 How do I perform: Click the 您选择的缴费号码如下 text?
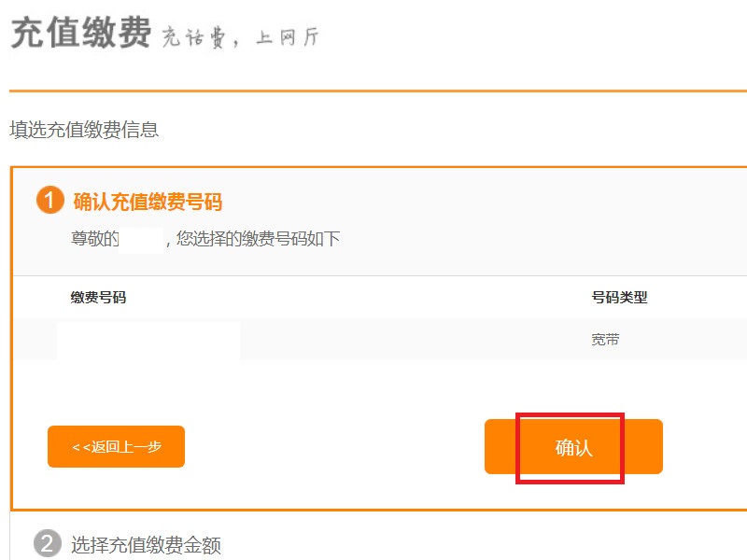click(x=259, y=239)
